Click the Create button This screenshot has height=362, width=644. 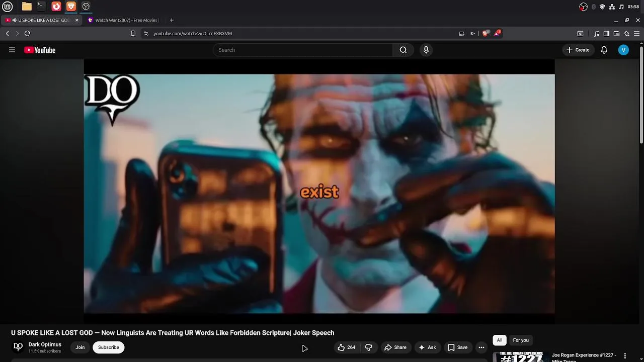578,50
